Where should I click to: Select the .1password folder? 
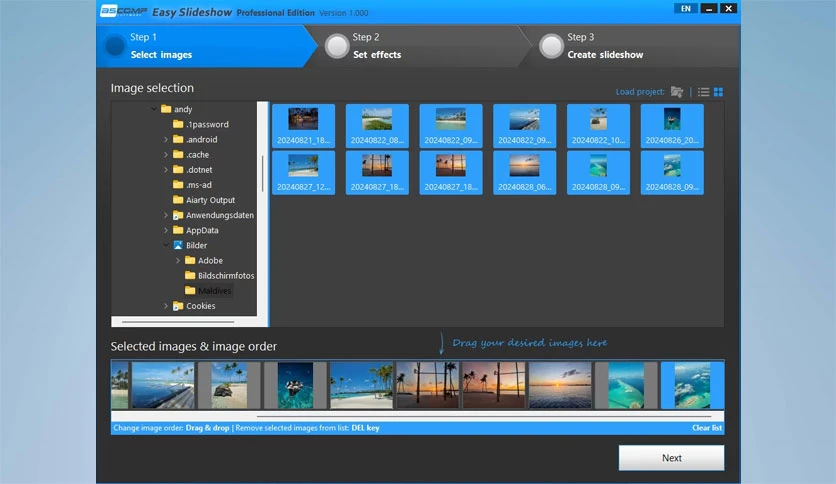[201, 124]
